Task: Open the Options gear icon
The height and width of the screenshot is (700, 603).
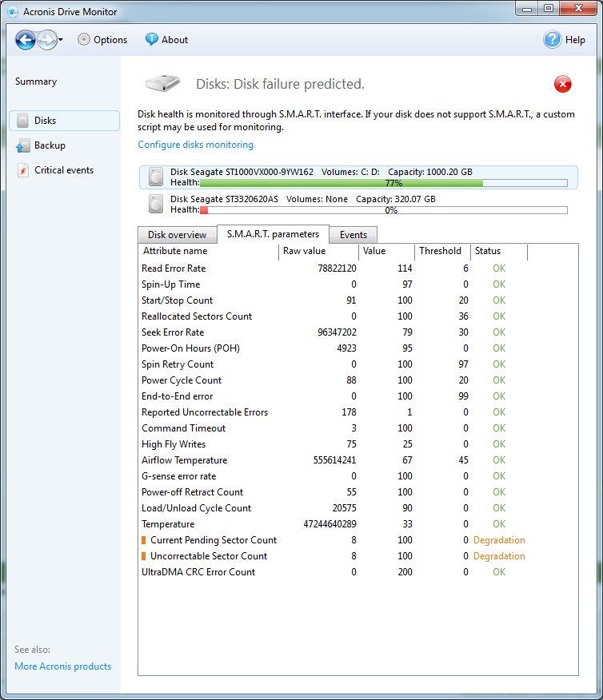Action: click(83, 40)
